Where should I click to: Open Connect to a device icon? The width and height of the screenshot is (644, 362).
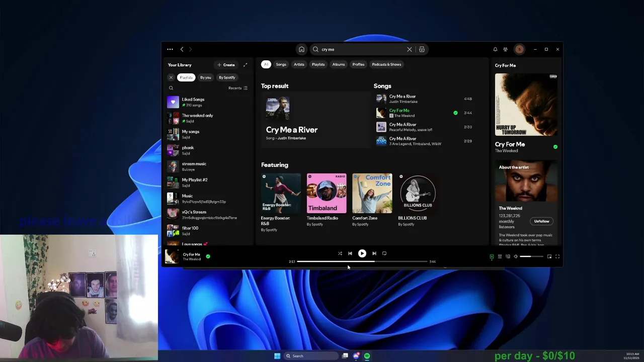(508, 256)
